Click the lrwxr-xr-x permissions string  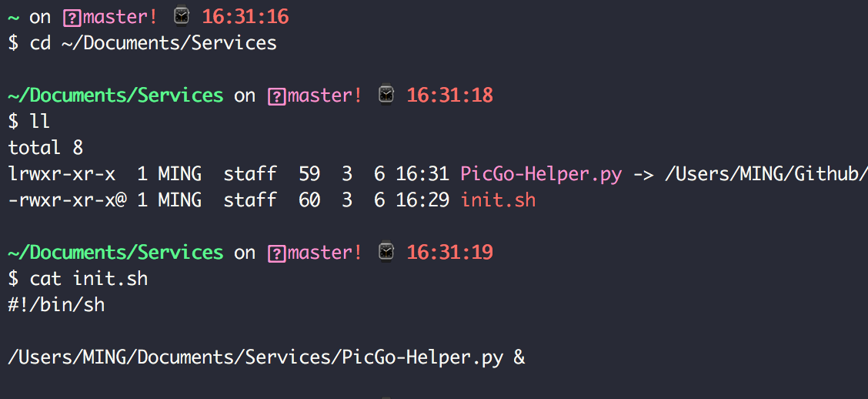[62, 174]
